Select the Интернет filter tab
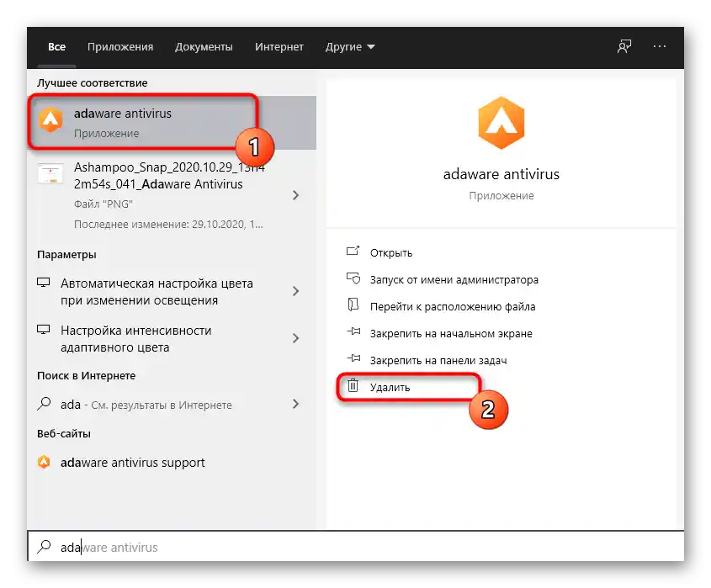Viewport: 711px width, 588px height. pyautogui.click(x=279, y=47)
